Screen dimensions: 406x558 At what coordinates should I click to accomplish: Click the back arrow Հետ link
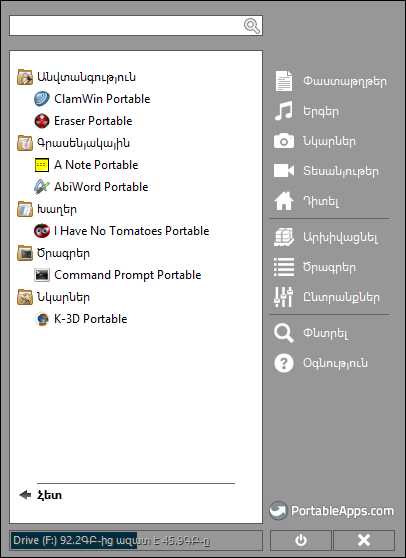point(41,495)
